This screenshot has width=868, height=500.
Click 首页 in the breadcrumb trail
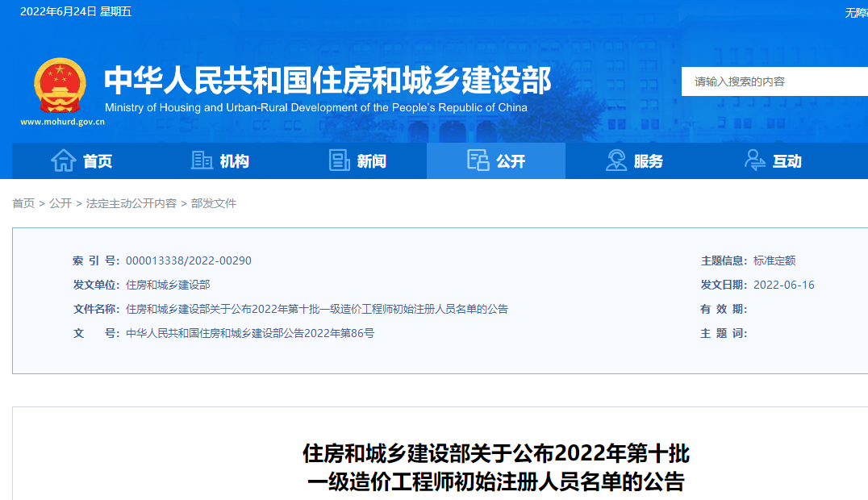(23, 203)
